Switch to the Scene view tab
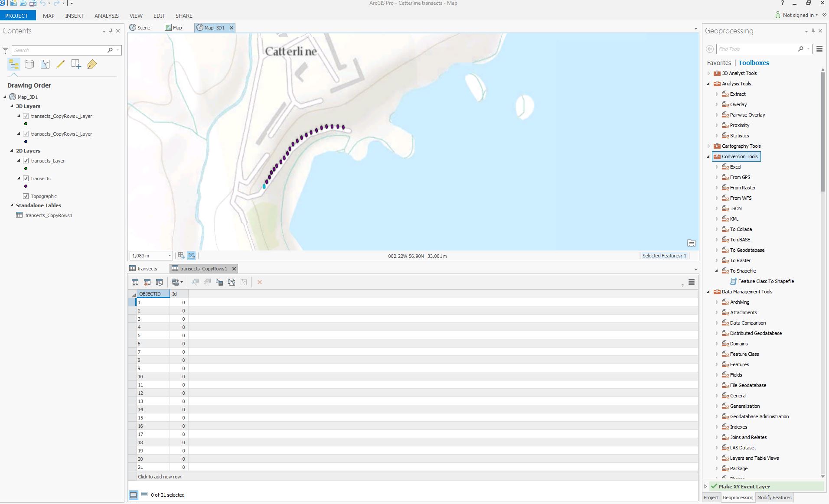The width and height of the screenshot is (829, 504). tap(140, 28)
